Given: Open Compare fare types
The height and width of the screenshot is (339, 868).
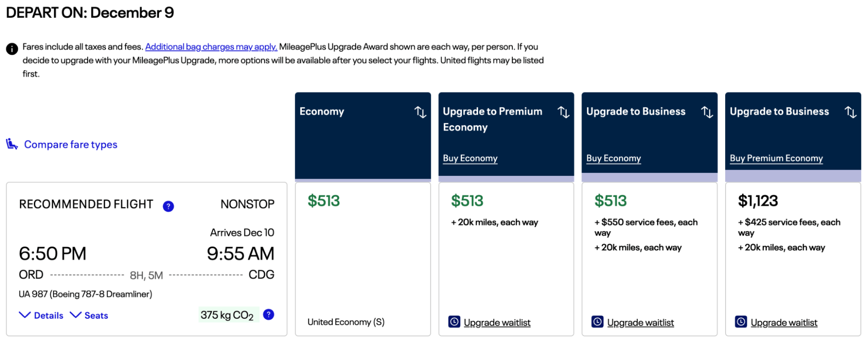Looking at the screenshot, I should 71,145.
